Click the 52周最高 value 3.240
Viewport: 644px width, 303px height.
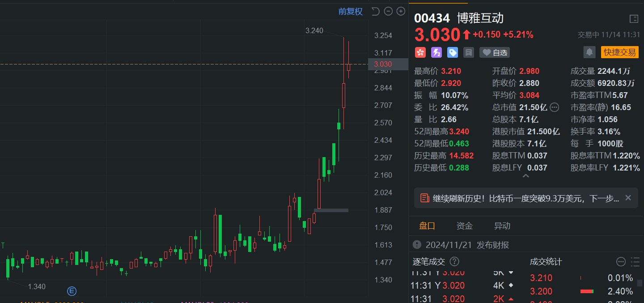459,132
